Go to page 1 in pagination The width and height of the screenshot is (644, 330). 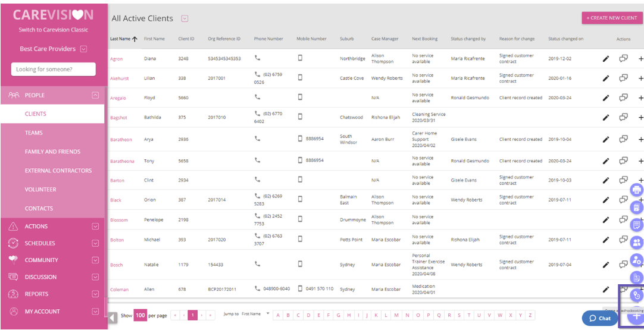click(193, 315)
